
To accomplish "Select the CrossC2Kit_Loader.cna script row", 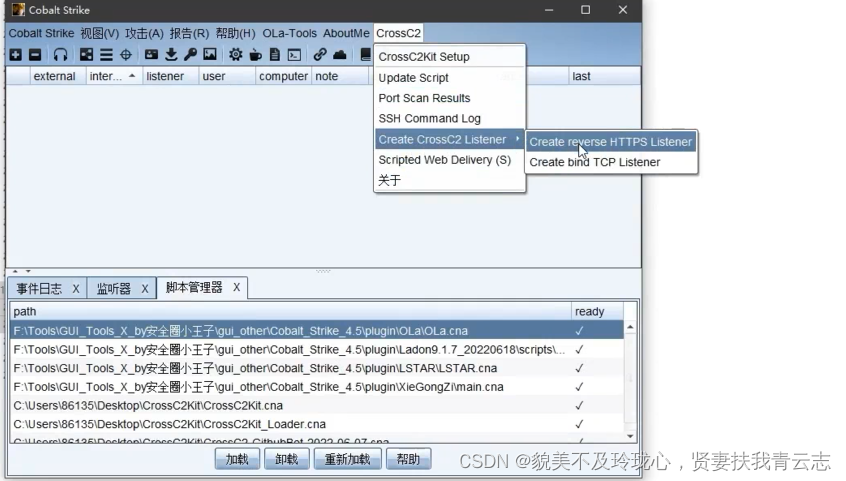I will [317, 424].
